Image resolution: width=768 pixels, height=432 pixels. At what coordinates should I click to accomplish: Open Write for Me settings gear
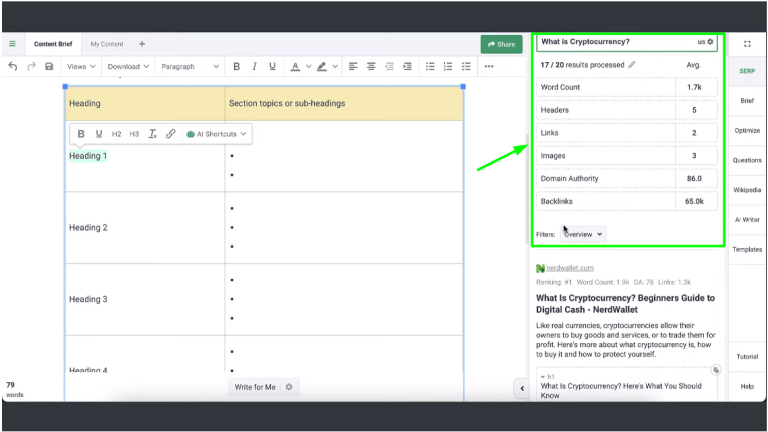pyautogui.click(x=289, y=387)
